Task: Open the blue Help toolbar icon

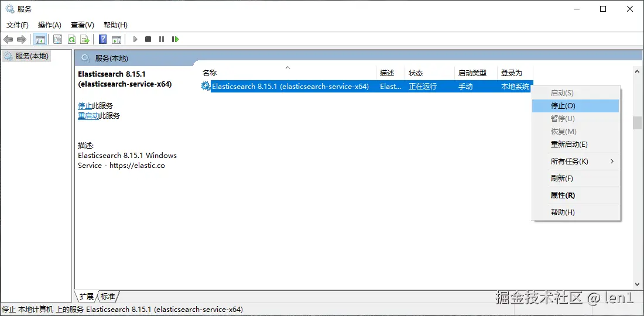Action: click(x=102, y=39)
